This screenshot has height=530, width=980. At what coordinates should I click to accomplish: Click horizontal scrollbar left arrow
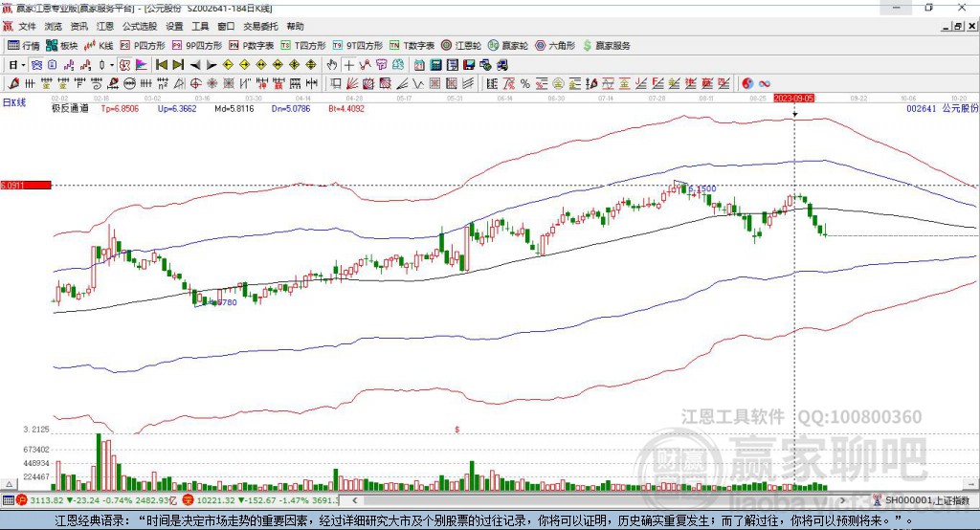[x=355, y=500]
